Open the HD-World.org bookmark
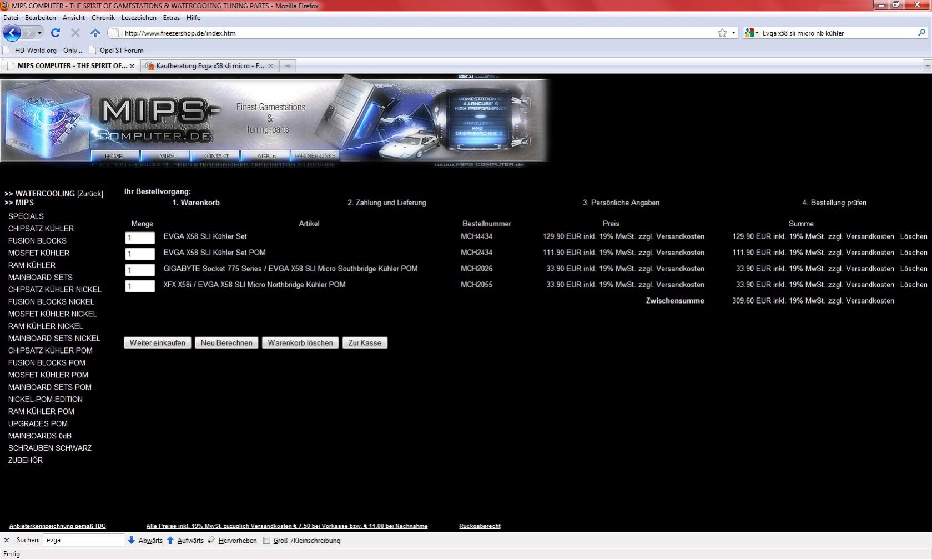 [x=43, y=50]
